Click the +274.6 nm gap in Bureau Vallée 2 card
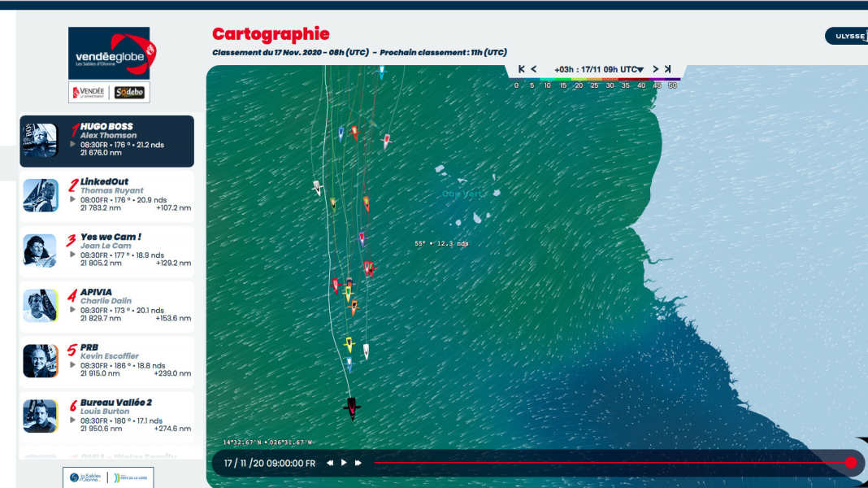868x488 pixels. point(172,429)
